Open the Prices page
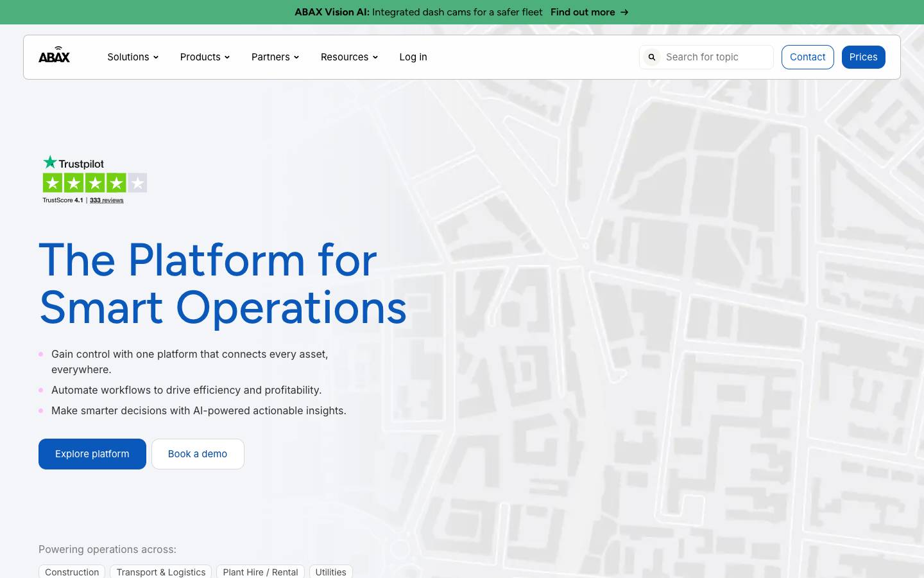 point(863,57)
